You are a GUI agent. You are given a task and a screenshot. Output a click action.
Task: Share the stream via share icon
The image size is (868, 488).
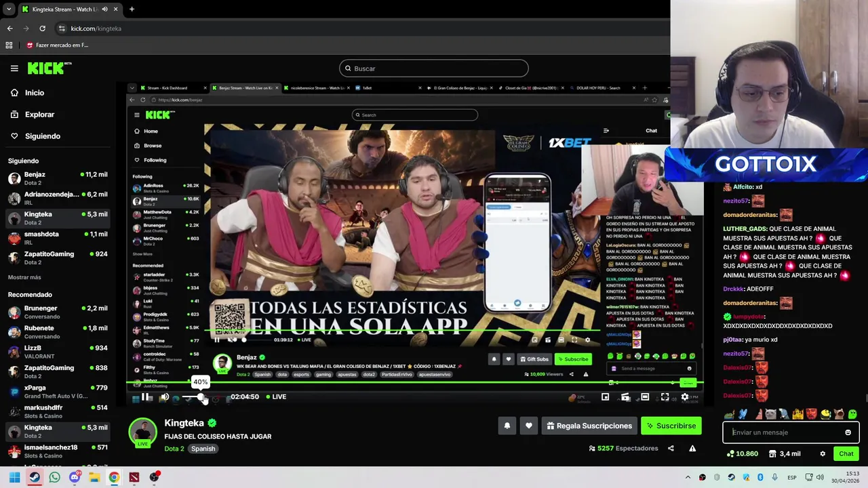click(x=671, y=448)
